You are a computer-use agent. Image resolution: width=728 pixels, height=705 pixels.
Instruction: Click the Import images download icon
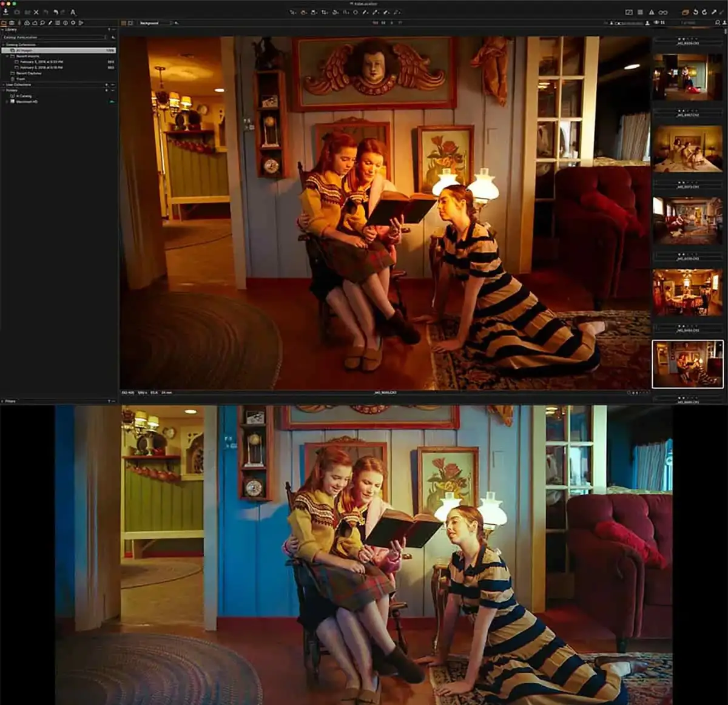tap(5, 12)
